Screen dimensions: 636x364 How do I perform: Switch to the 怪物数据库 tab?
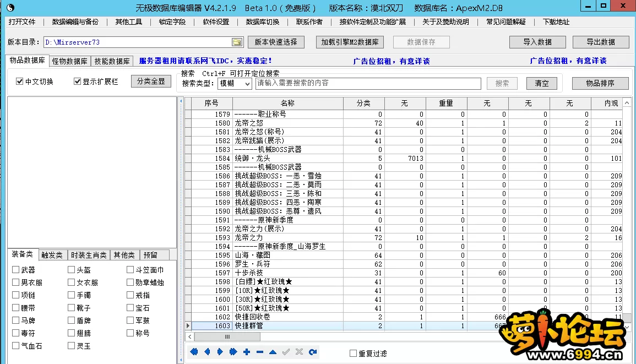(x=70, y=61)
